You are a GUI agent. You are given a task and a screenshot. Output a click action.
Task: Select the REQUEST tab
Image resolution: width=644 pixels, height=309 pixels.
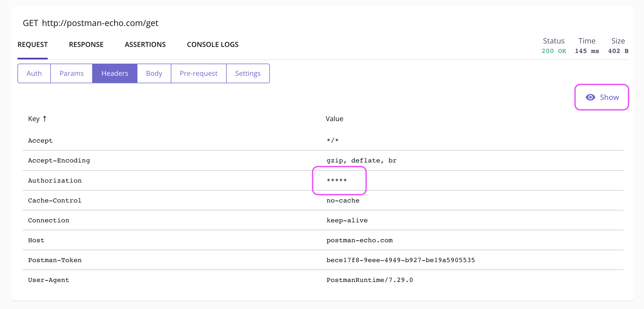tap(33, 45)
